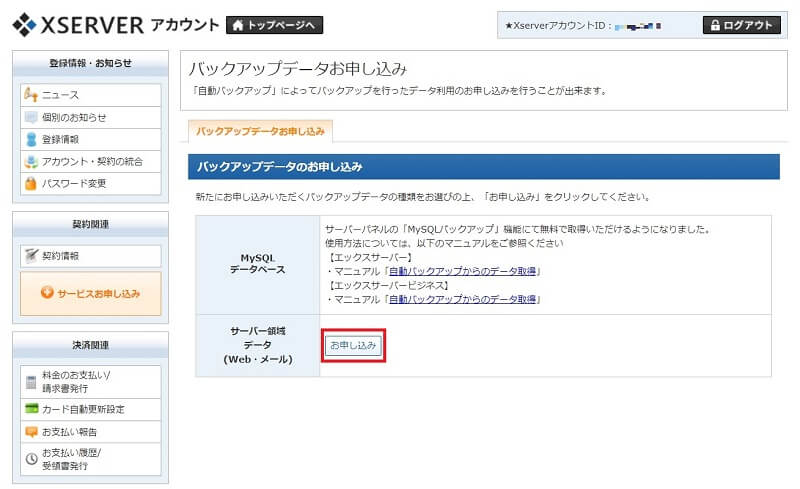Open 料金のお支払い/請求書発行 in the sidebar

click(x=91, y=381)
